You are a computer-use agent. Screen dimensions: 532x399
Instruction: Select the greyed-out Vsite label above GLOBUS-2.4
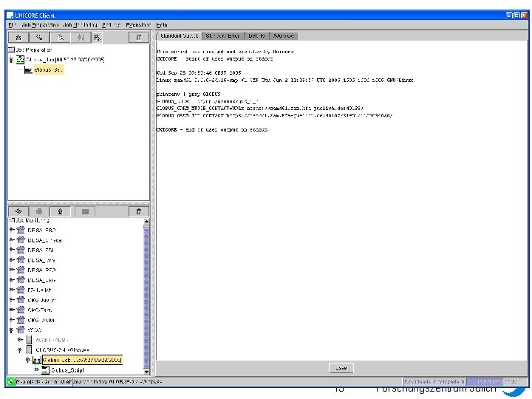(52, 340)
